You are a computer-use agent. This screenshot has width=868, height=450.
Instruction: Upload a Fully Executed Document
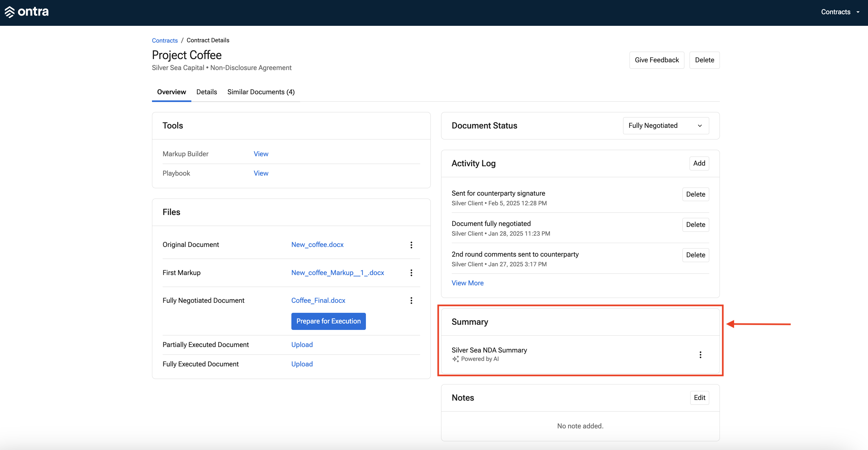click(x=302, y=364)
